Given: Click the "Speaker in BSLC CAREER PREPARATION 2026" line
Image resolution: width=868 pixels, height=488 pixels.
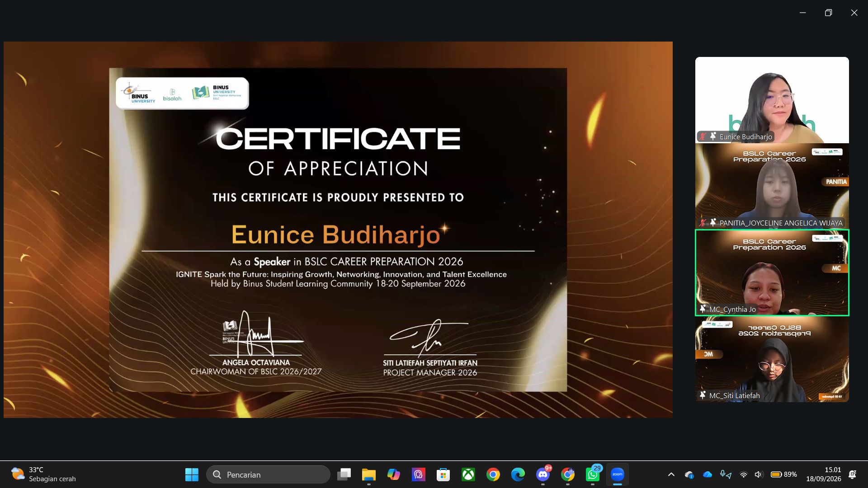Looking at the screenshot, I should click(347, 262).
